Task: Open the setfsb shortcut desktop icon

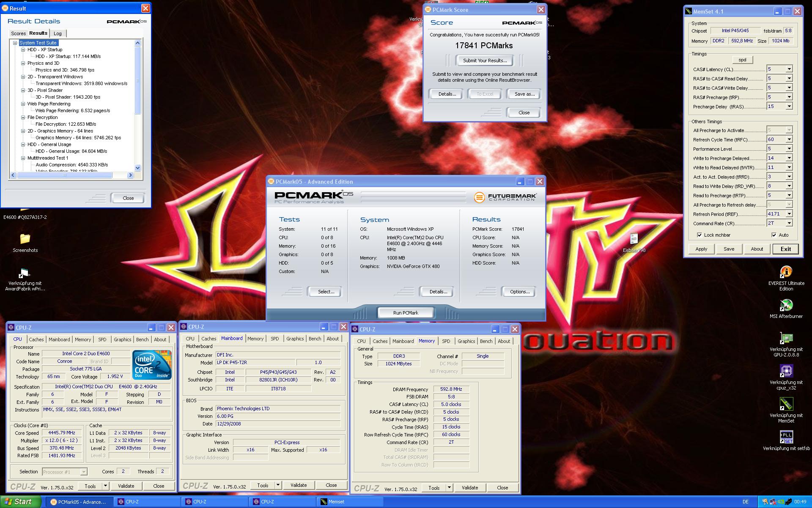Action: click(x=786, y=437)
